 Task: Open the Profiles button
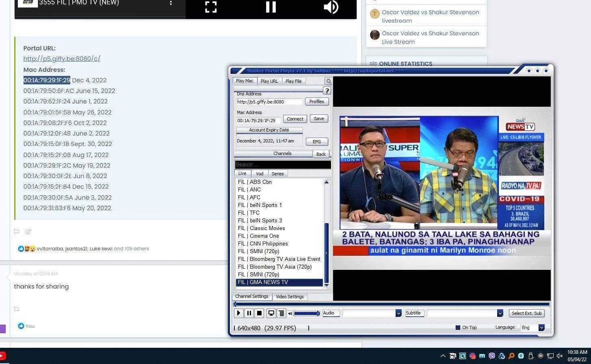317,101
